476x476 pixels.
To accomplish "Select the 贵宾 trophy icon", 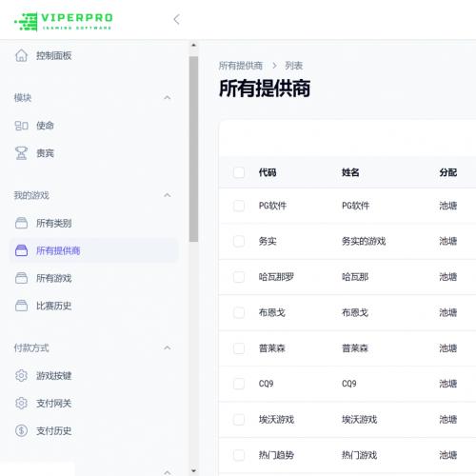I will click(21, 153).
